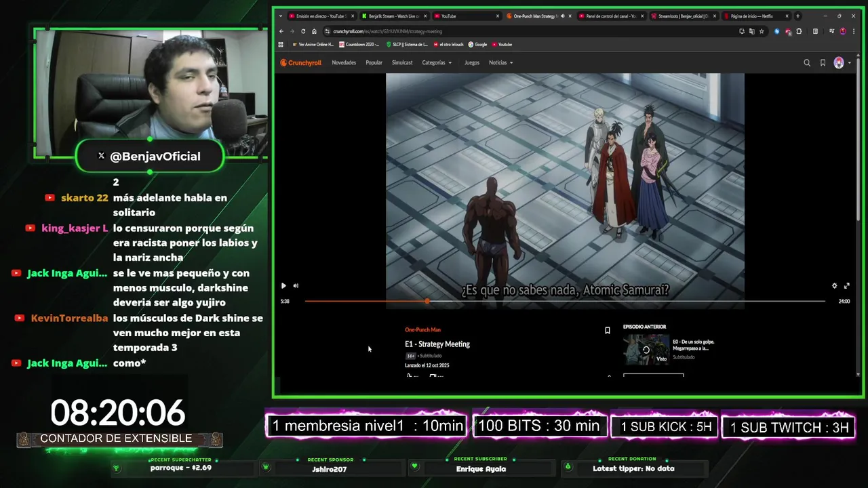This screenshot has height=488, width=868.
Task: Open the SLCP Sistema bookmark
Action: coord(407,44)
